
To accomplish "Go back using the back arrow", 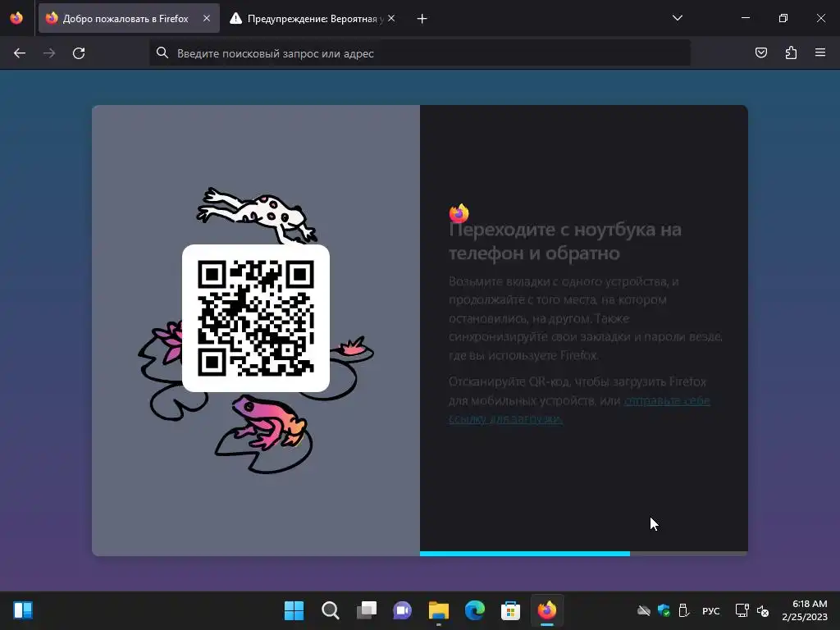I will (20, 53).
